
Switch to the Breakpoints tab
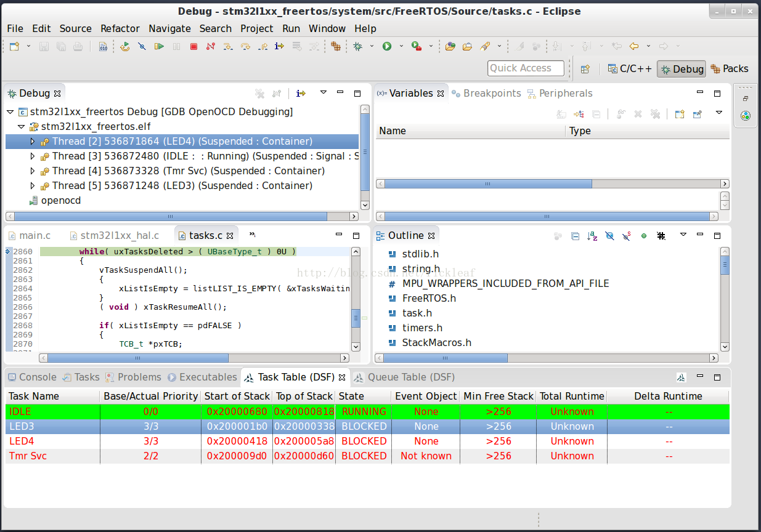pos(486,93)
